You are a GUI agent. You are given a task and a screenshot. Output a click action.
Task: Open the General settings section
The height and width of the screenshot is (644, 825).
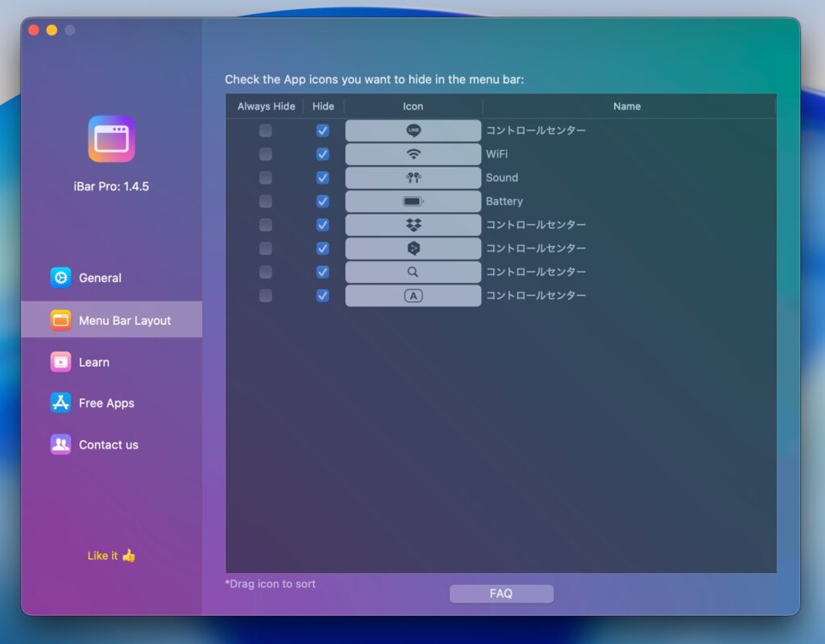100,278
